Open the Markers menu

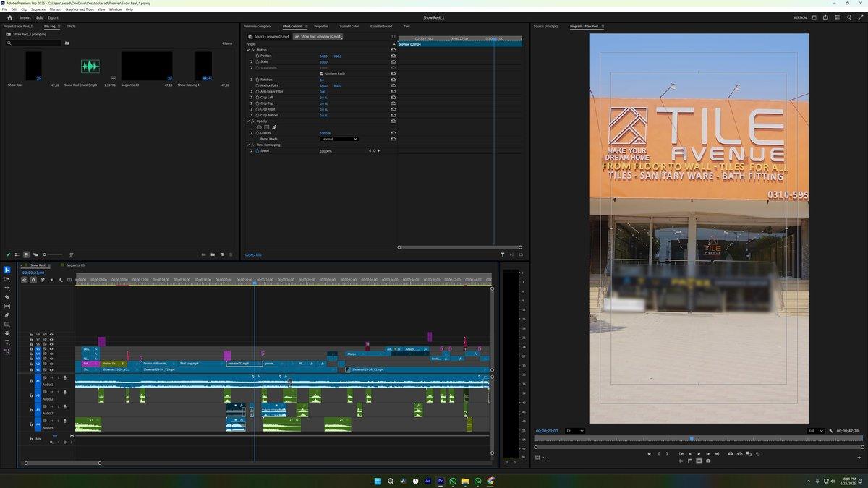pos(56,9)
